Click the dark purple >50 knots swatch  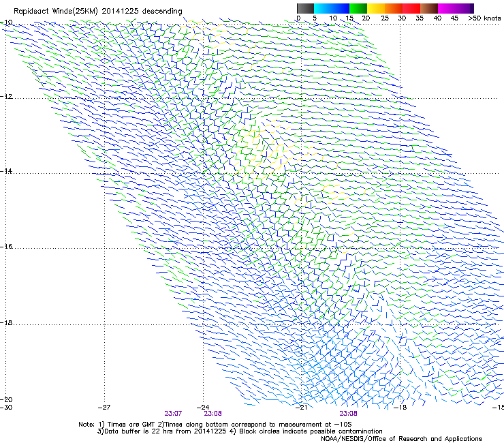[472, 8]
